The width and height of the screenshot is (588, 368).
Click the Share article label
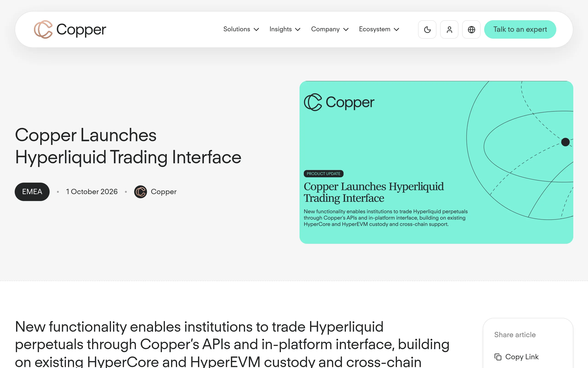[515, 335]
